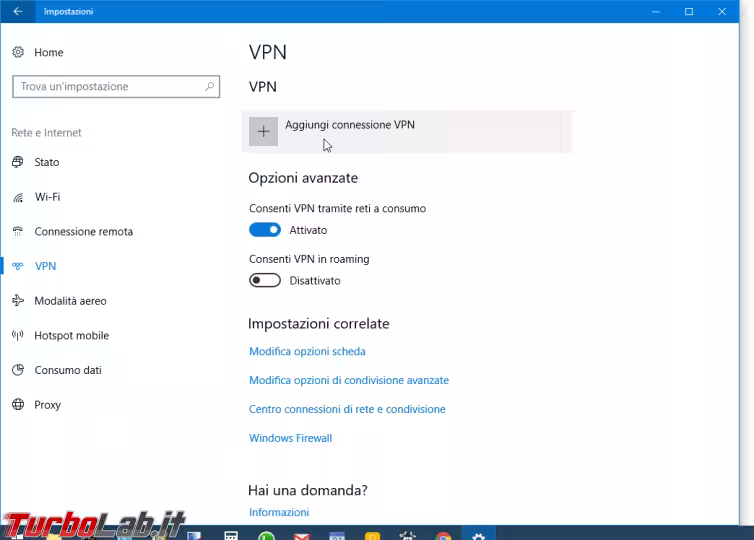754x540 pixels.
Task: Click the plus icon to add VPN
Action: [x=264, y=131]
